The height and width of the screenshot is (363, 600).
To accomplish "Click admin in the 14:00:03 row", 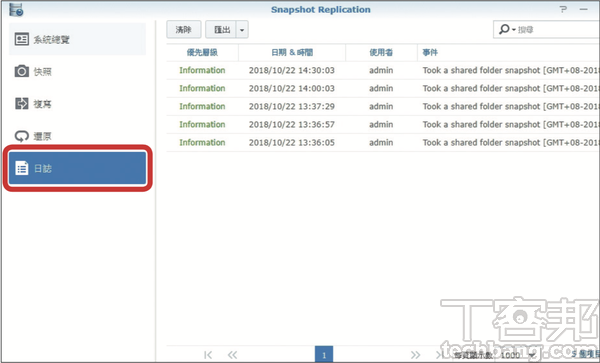I will [x=381, y=88].
